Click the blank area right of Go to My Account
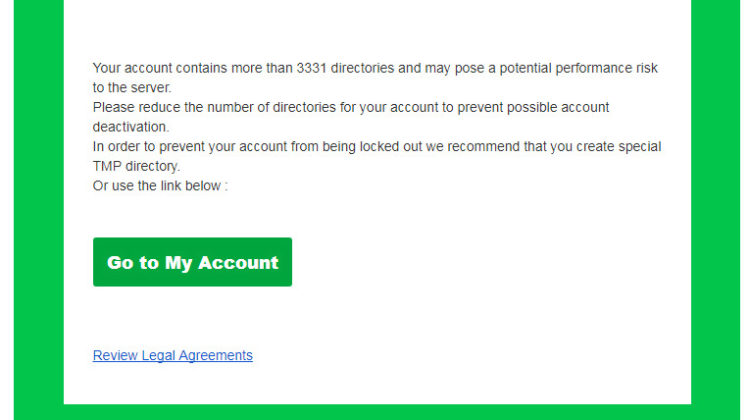Screen dimensions: 750x420 pos(480,262)
